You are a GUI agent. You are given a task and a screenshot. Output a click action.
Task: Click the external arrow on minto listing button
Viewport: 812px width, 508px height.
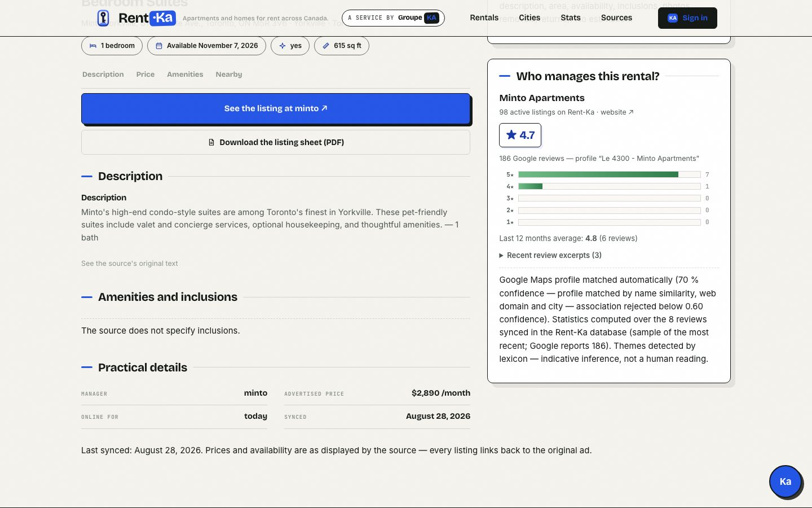click(x=324, y=108)
